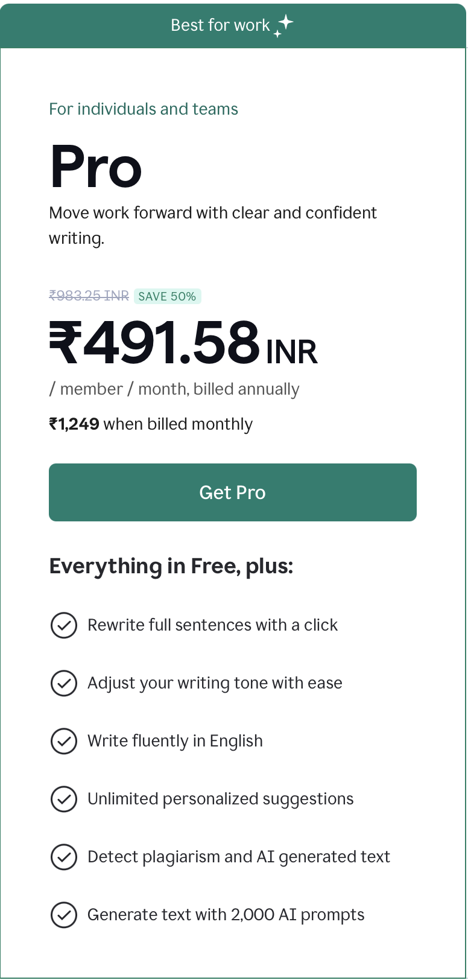
Task: Click the checkmark beside Detect plagiarism feature
Action: point(64,857)
